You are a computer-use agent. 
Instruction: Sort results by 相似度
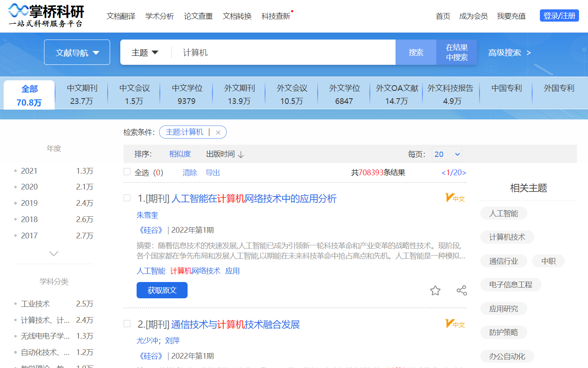pyautogui.click(x=180, y=154)
